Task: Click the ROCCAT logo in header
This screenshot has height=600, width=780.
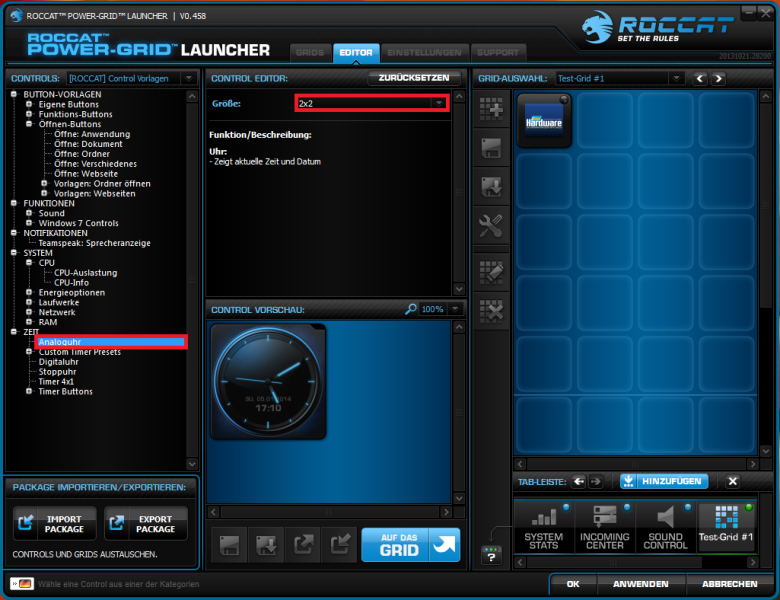Action: coord(658,27)
